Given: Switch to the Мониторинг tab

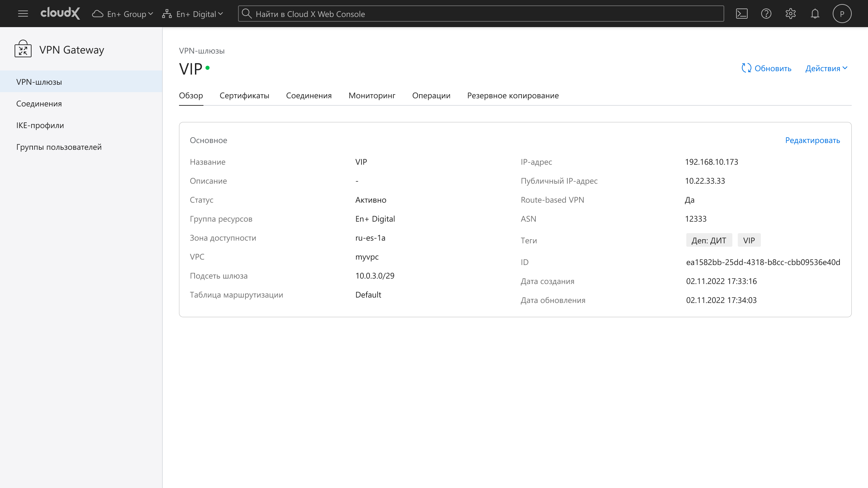Looking at the screenshot, I should tap(372, 96).
